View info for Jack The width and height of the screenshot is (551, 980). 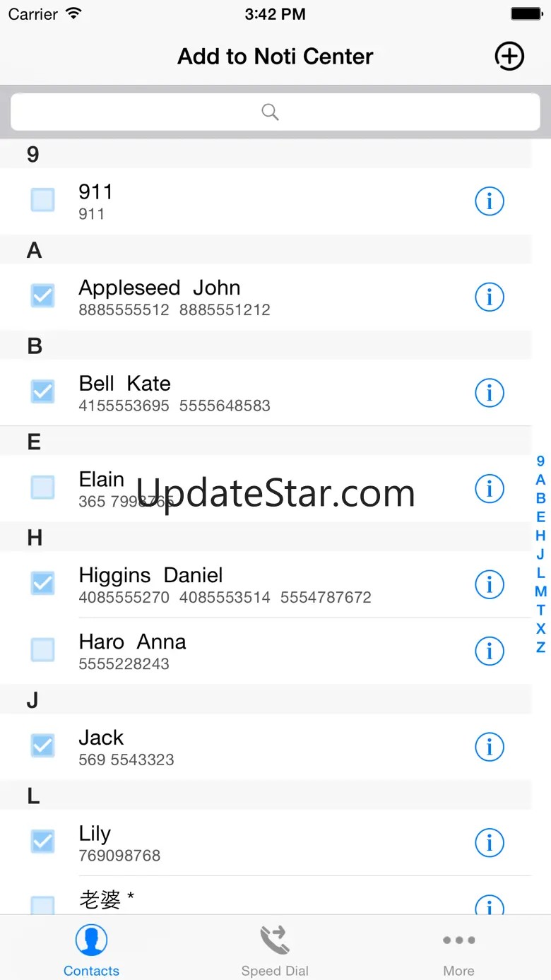(x=489, y=747)
